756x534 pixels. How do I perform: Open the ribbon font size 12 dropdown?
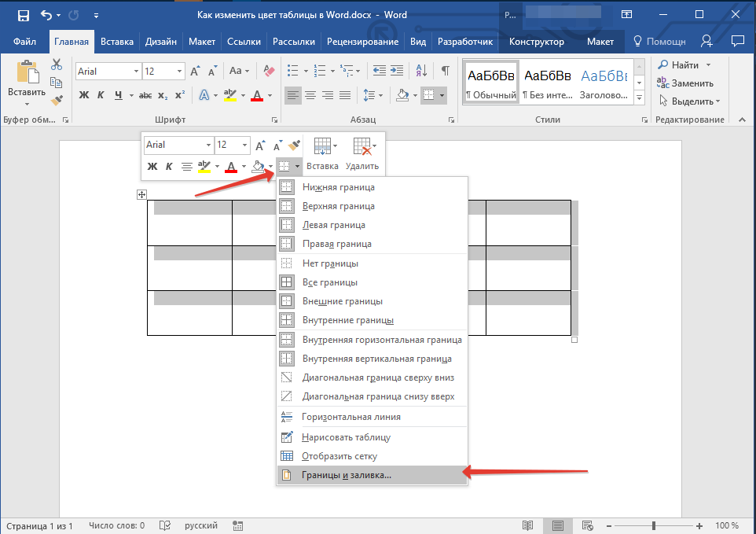pyautogui.click(x=179, y=72)
